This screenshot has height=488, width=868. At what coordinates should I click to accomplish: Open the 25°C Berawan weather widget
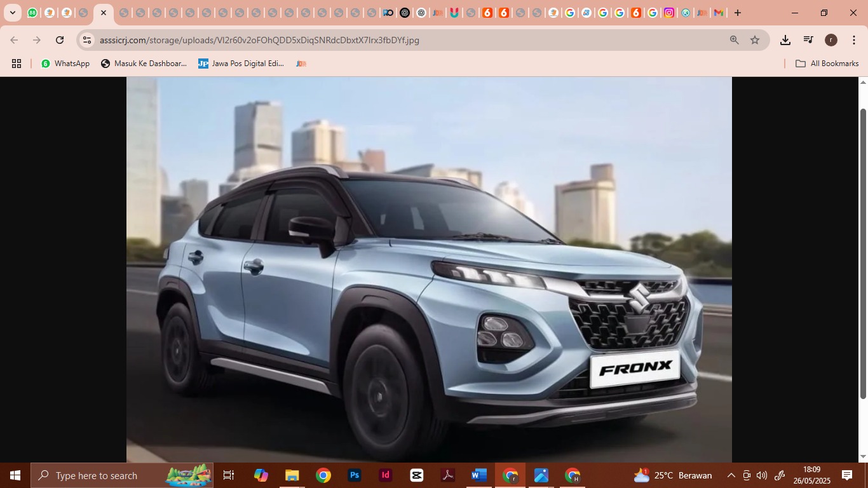672,475
